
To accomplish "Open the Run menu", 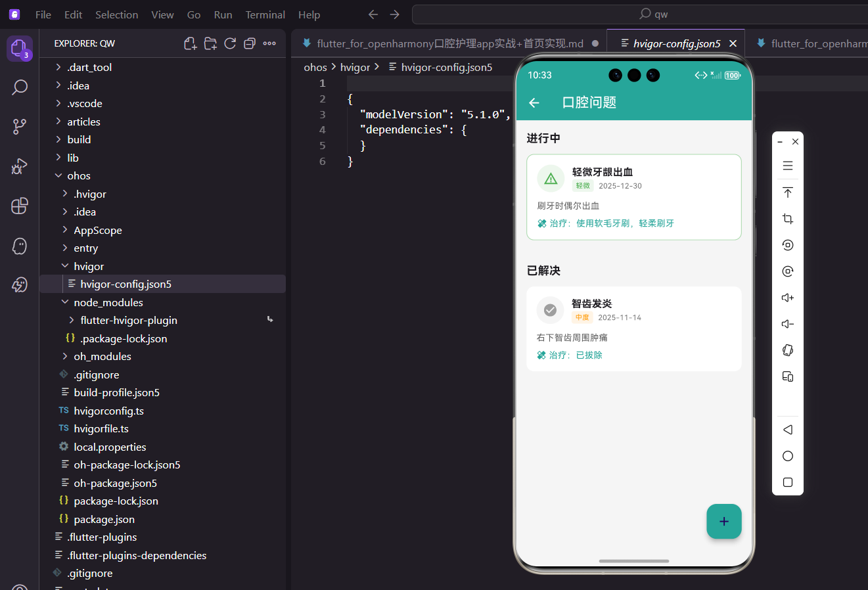I will click(223, 14).
